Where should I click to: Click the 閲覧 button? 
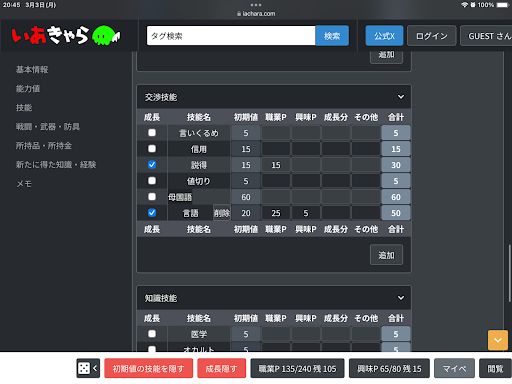click(x=495, y=368)
